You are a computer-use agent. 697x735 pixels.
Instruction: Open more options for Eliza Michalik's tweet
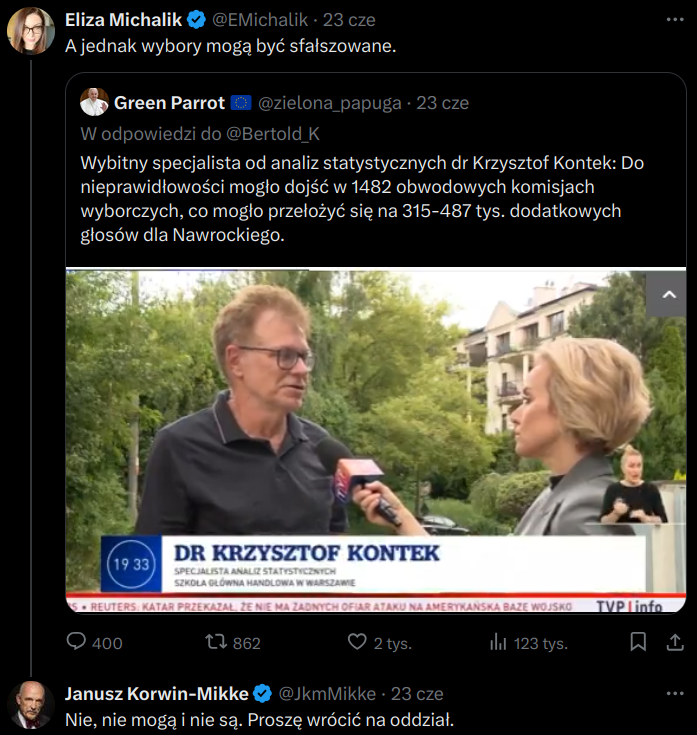click(675, 19)
